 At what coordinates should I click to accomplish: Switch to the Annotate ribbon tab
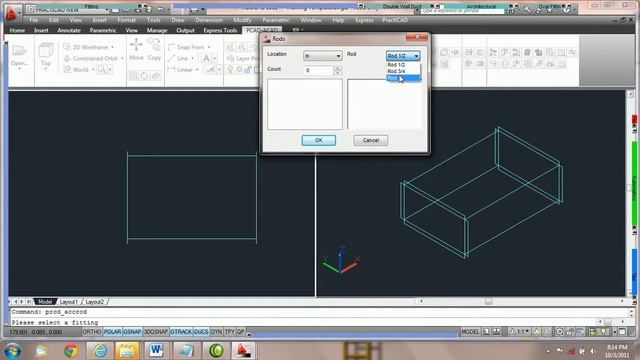[69, 30]
